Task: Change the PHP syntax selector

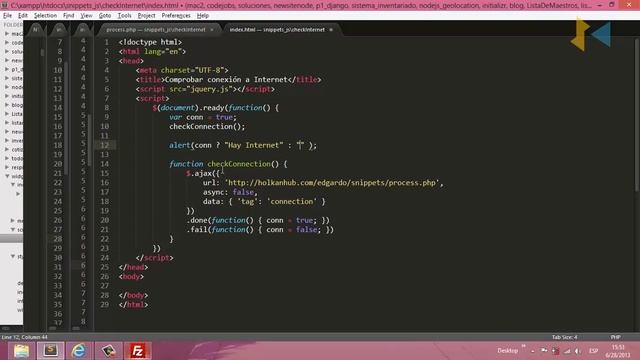Action: (x=616, y=337)
